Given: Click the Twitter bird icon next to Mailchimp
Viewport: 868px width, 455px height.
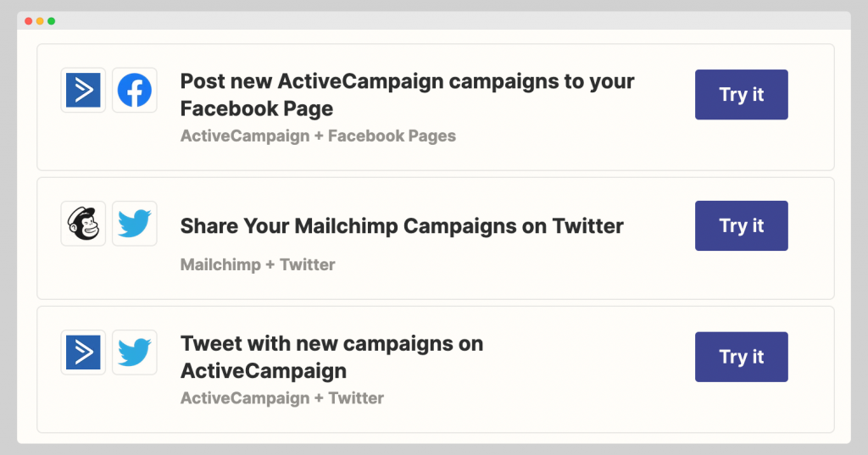Looking at the screenshot, I should point(135,224).
